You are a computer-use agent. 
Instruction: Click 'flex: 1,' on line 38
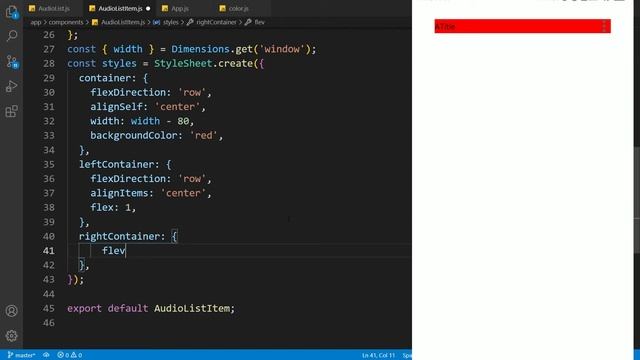[x=113, y=207]
